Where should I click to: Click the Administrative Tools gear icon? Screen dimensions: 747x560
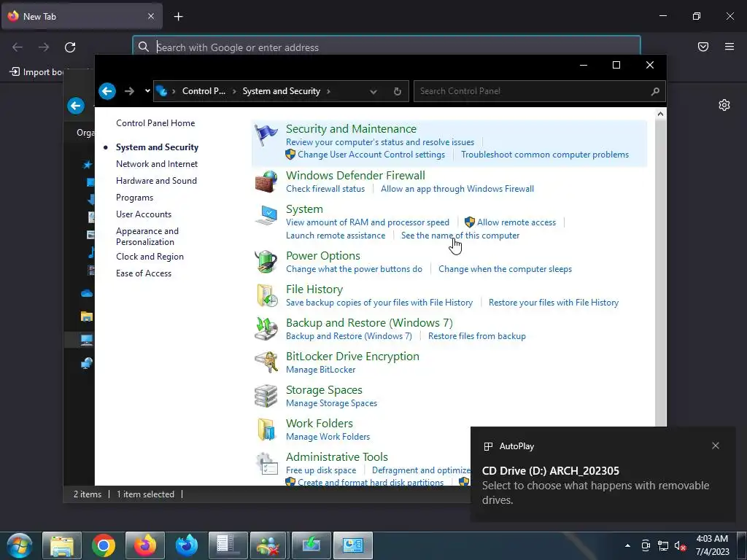coord(266,463)
